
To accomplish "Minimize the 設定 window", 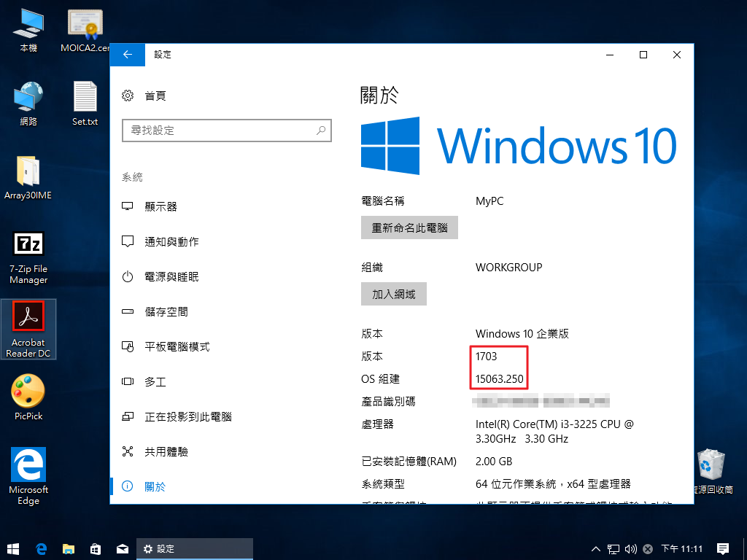I will click(610, 55).
